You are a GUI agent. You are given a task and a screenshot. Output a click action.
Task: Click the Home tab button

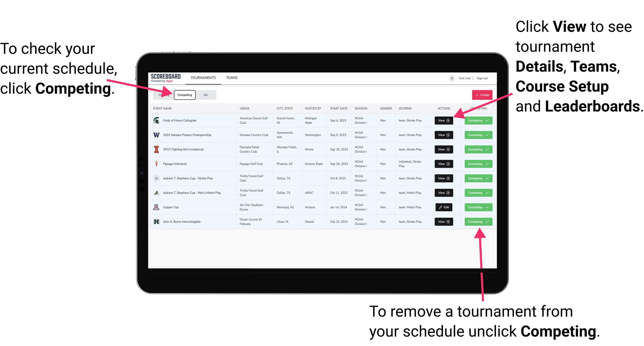163,95
